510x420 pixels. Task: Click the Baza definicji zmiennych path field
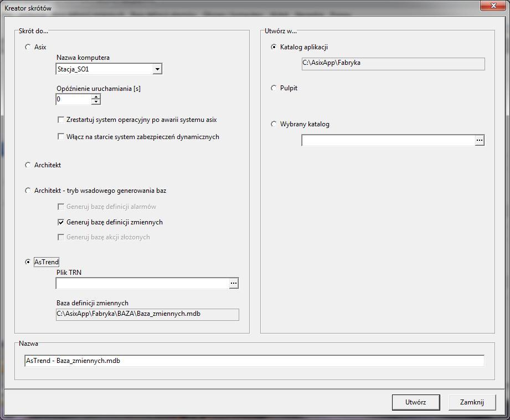[147, 315]
